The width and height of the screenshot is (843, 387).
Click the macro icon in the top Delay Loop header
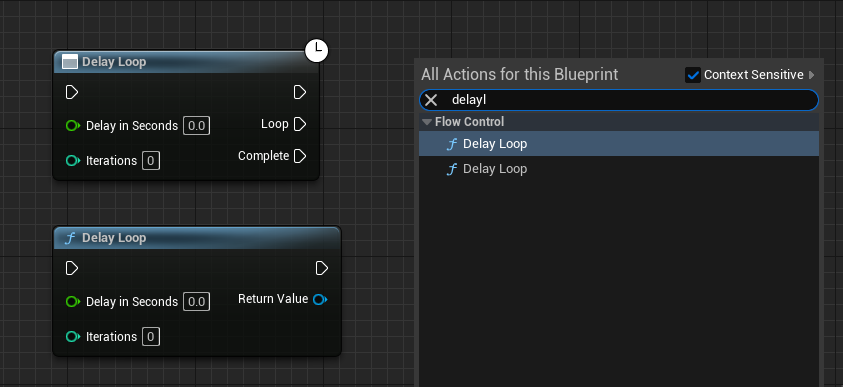[x=70, y=62]
